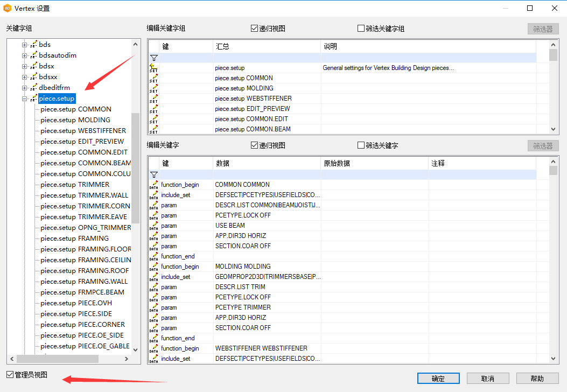This screenshot has height=392, width=567.
Task: Click the Vertex BD app icon in title bar
Action: click(x=7, y=8)
